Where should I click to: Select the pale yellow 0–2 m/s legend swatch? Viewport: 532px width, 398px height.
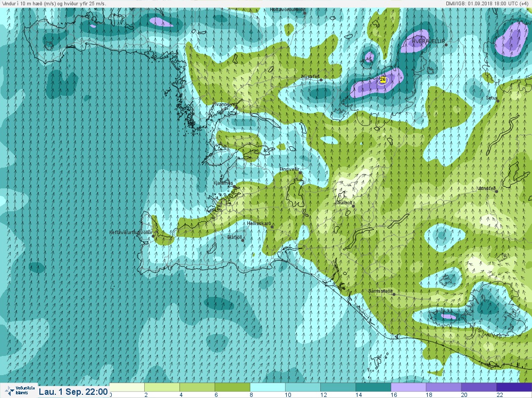coord(127,387)
